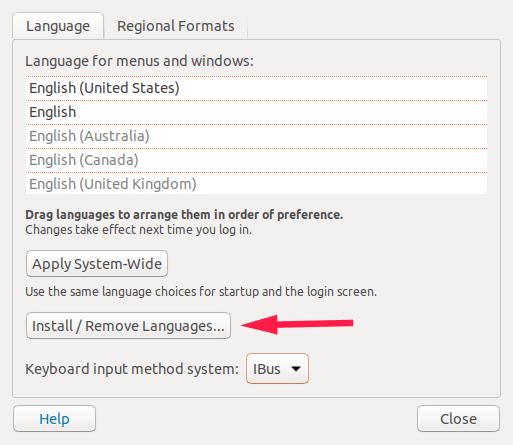Expand the dropdown arrow beside IBus
The height and width of the screenshot is (445, 513).
(296, 369)
